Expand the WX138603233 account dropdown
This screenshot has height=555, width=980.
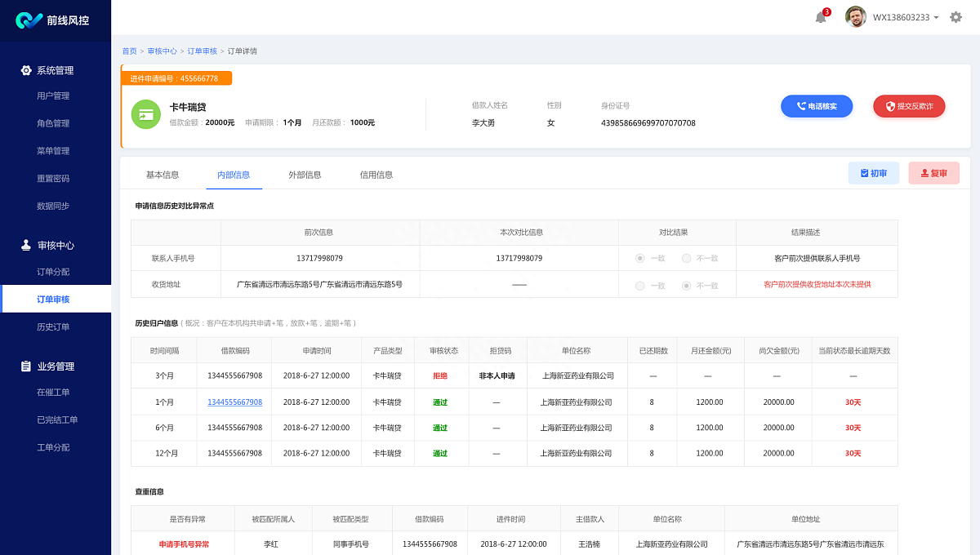906,17
